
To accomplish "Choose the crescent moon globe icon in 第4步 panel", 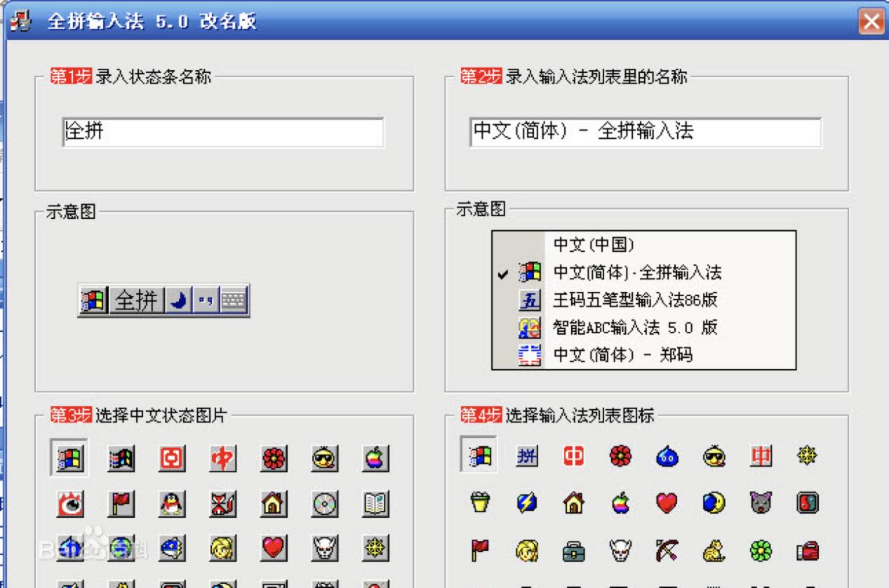I will pos(714,503).
